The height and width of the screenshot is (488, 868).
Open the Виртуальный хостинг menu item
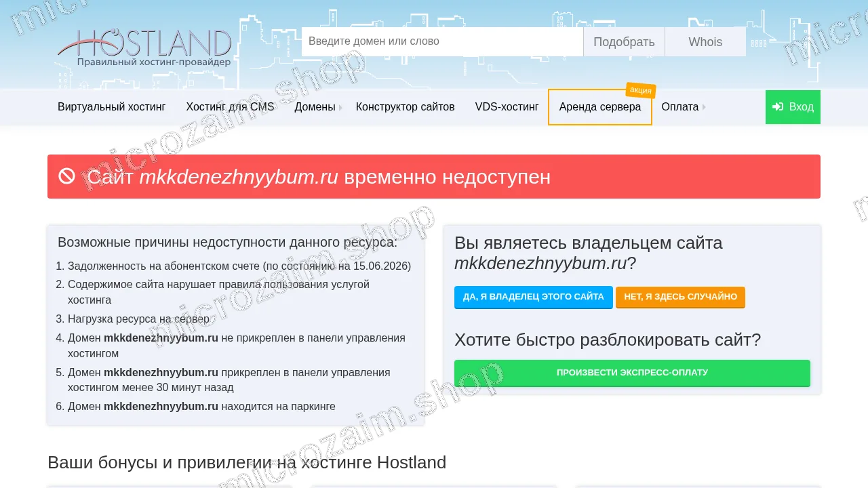pyautogui.click(x=112, y=107)
